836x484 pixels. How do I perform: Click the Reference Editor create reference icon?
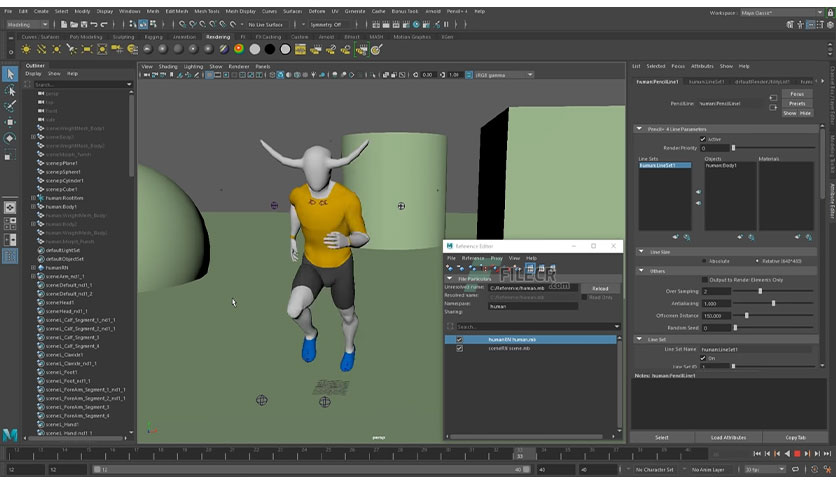tap(449, 268)
